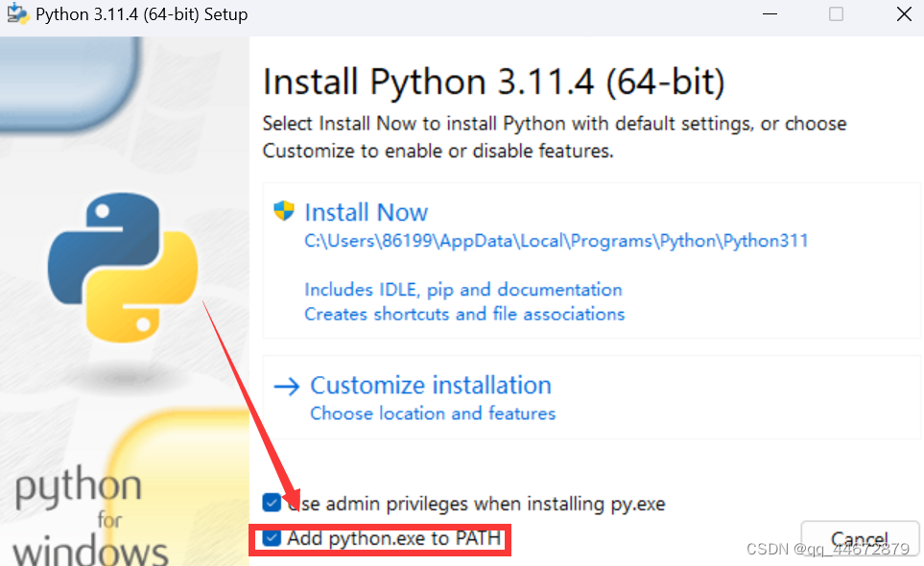Close the Python Setup window
Screen dimensions: 924x566
pyautogui.click(x=904, y=14)
